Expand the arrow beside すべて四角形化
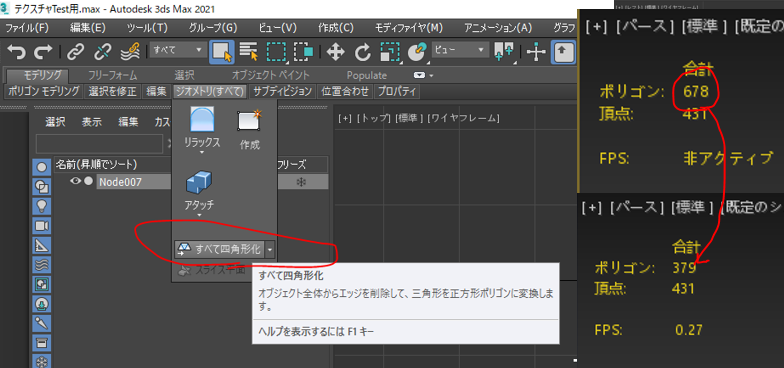Viewport: 784px width, 368px height. pos(270,249)
